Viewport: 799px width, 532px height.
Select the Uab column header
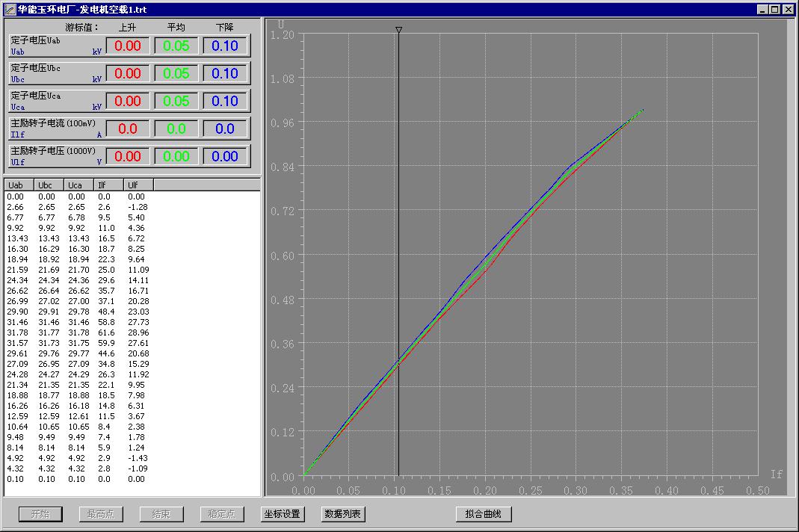point(19,185)
